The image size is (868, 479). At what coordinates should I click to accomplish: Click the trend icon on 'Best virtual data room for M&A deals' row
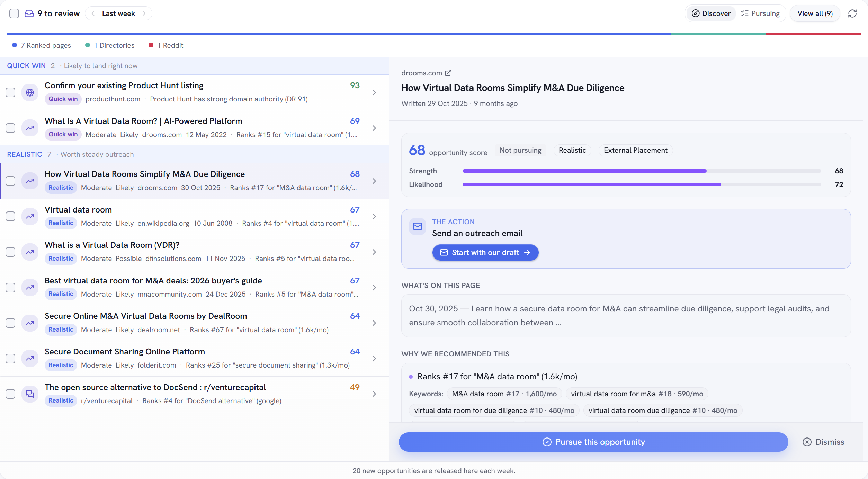(x=30, y=288)
